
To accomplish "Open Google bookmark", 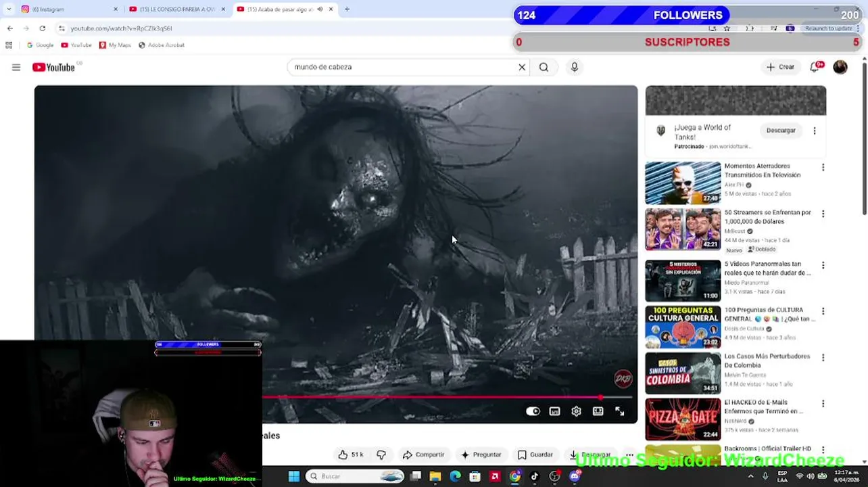I will [x=40, y=45].
